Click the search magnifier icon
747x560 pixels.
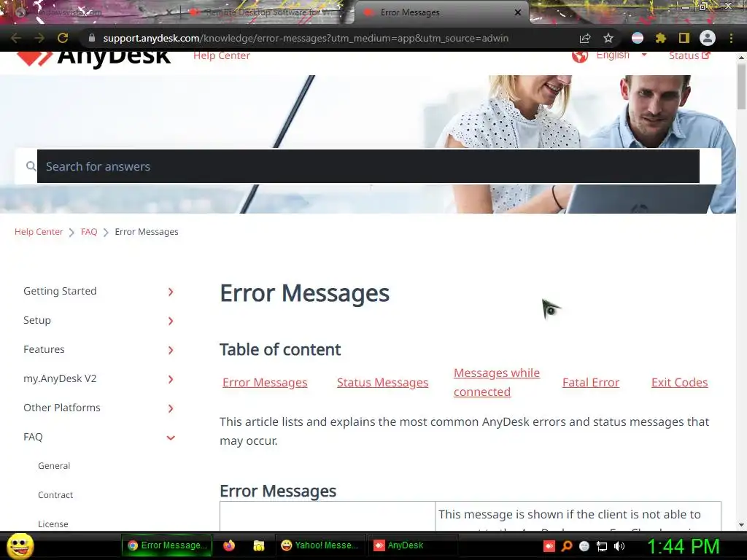pos(31,166)
